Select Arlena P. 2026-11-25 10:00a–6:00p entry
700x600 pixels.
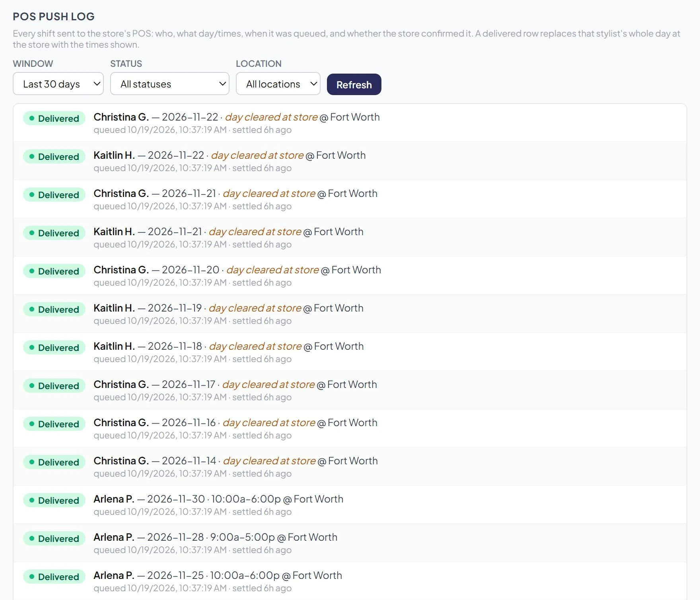point(218,576)
